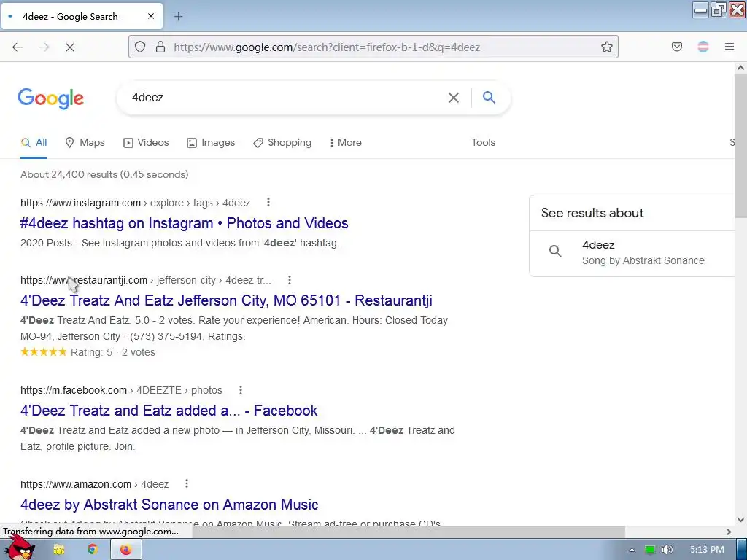747x560 pixels.
Task: Open 4'Deez Treatz And Eatz Restaurantji link
Action: click(226, 300)
